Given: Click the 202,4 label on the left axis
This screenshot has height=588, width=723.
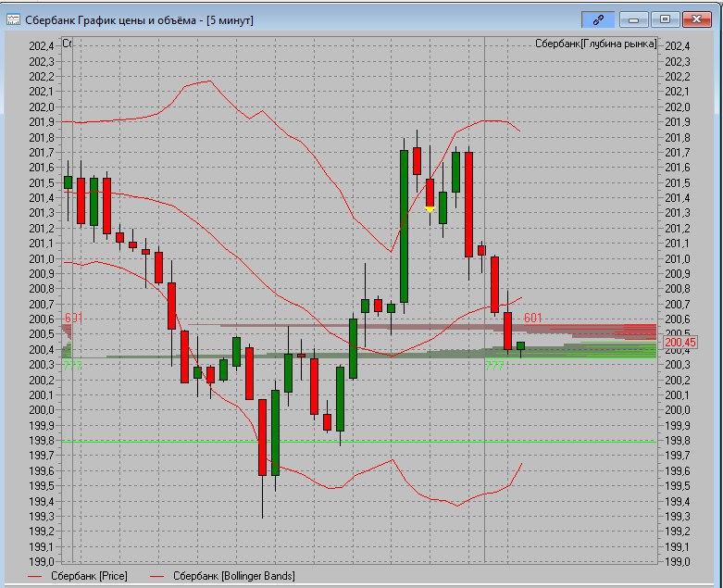Looking at the screenshot, I should [42, 46].
